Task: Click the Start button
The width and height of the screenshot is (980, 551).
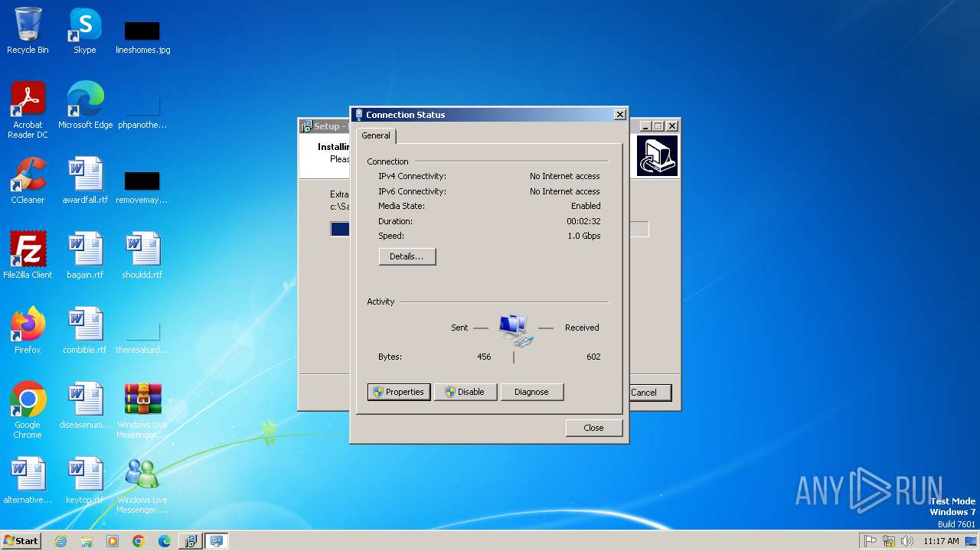Action: pyautogui.click(x=21, y=541)
